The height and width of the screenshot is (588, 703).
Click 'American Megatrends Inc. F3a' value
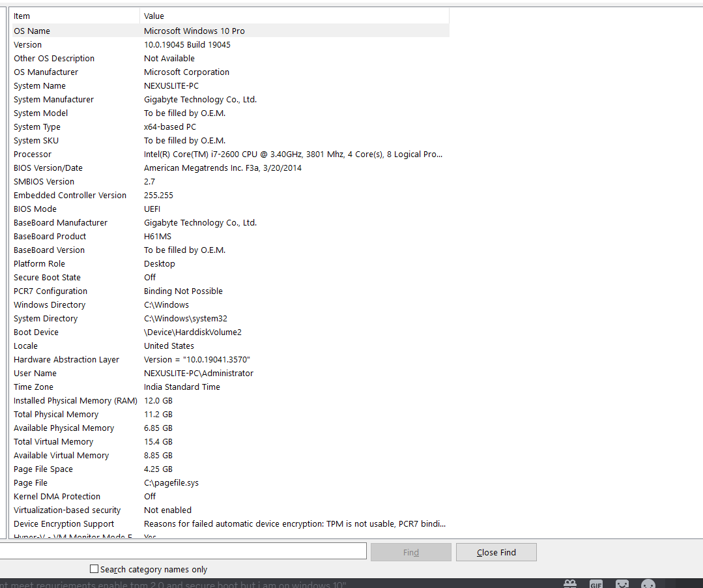pos(223,168)
